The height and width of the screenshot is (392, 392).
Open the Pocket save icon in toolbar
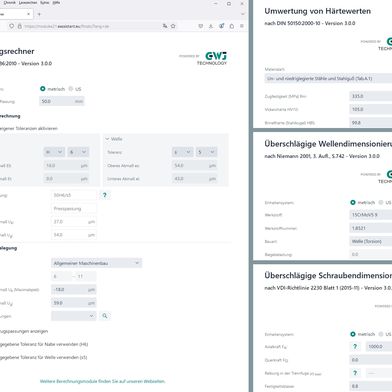coord(201,26)
